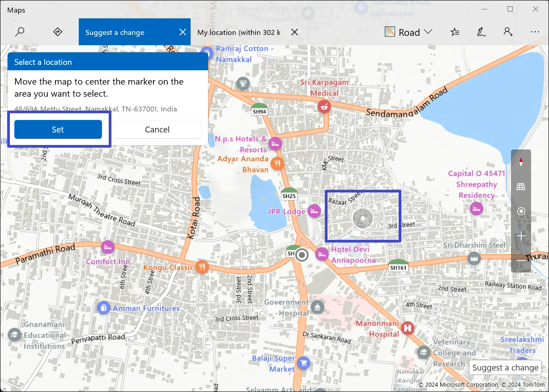The width and height of the screenshot is (549, 392).
Task: Open the Search icon in toolbar
Action: click(20, 32)
